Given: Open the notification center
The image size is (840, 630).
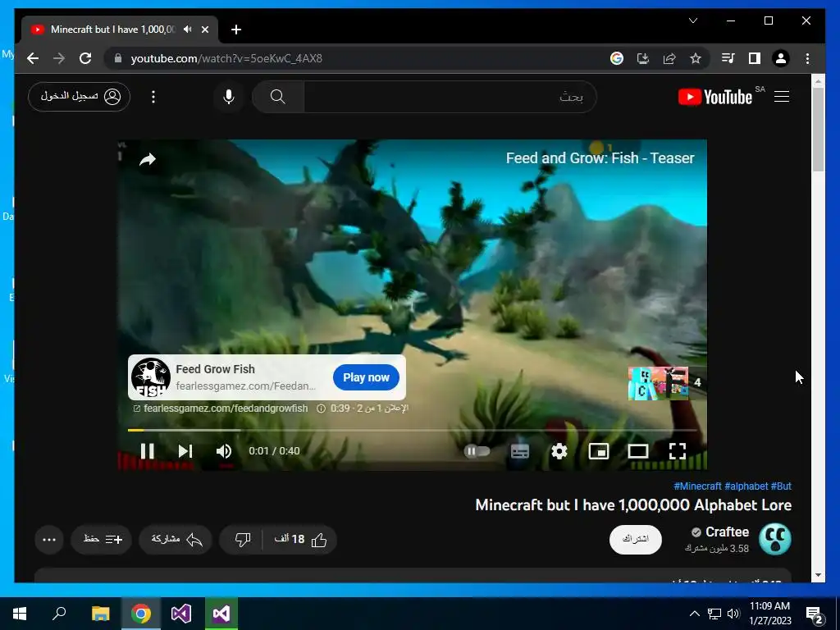Looking at the screenshot, I should pos(815,614).
